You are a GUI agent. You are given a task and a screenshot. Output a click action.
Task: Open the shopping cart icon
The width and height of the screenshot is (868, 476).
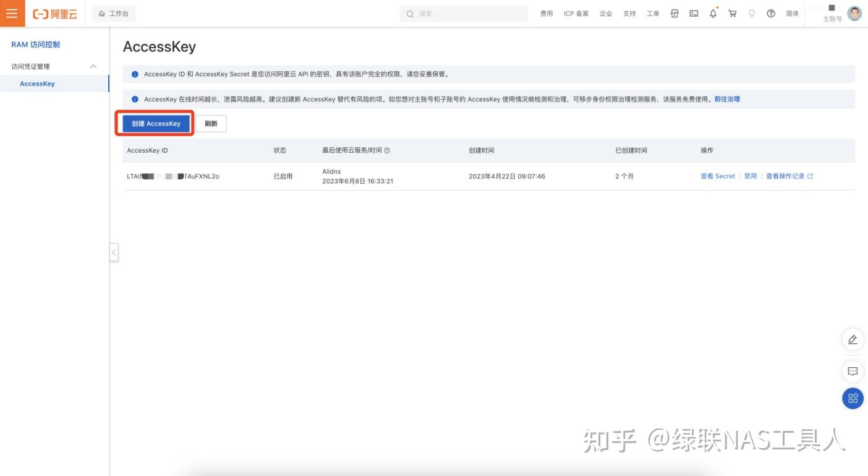(x=733, y=14)
